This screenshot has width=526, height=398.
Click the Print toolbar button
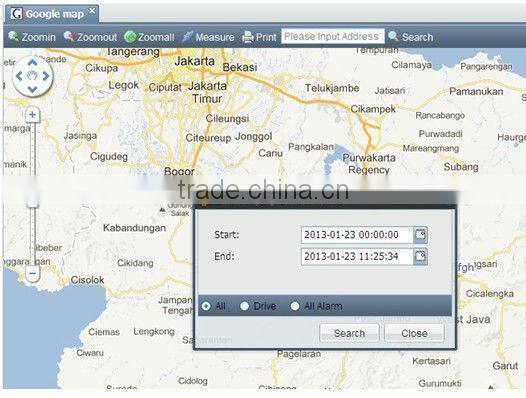click(259, 37)
